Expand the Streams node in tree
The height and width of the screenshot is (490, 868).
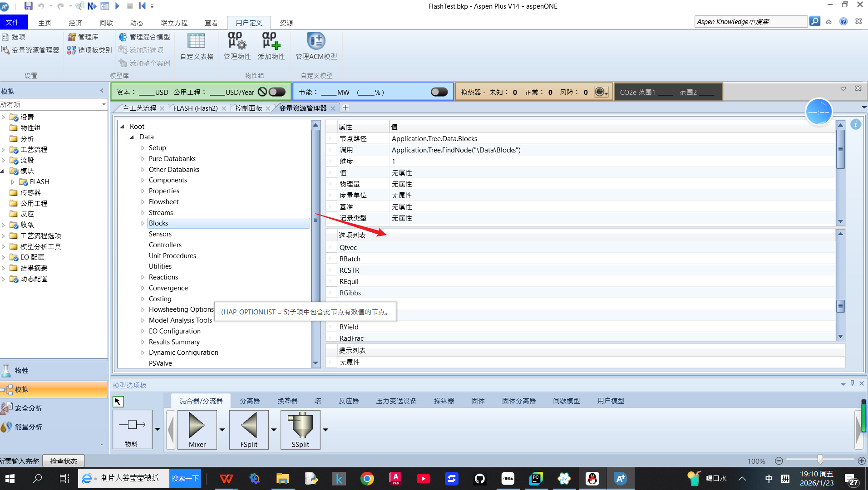143,213
